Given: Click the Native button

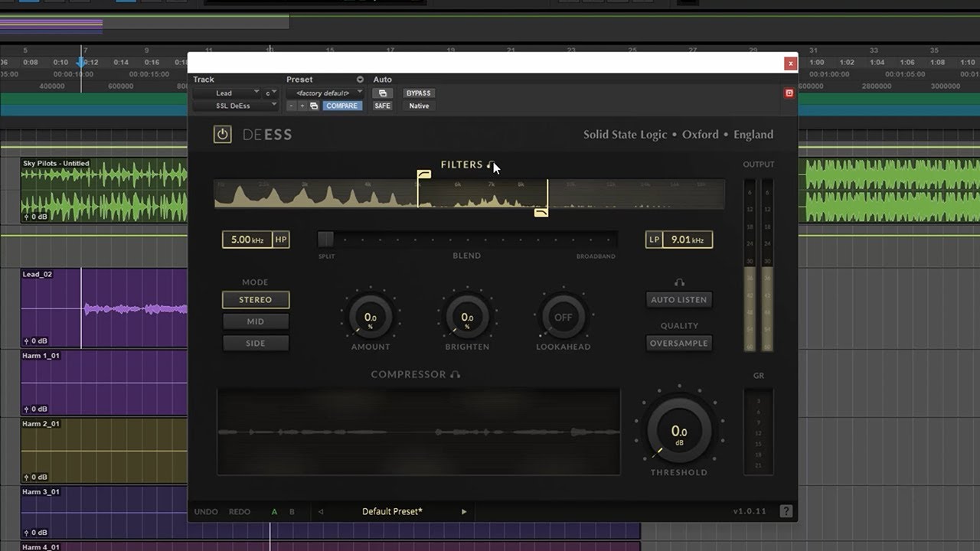Looking at the screenshot, I should coord(419,106).
